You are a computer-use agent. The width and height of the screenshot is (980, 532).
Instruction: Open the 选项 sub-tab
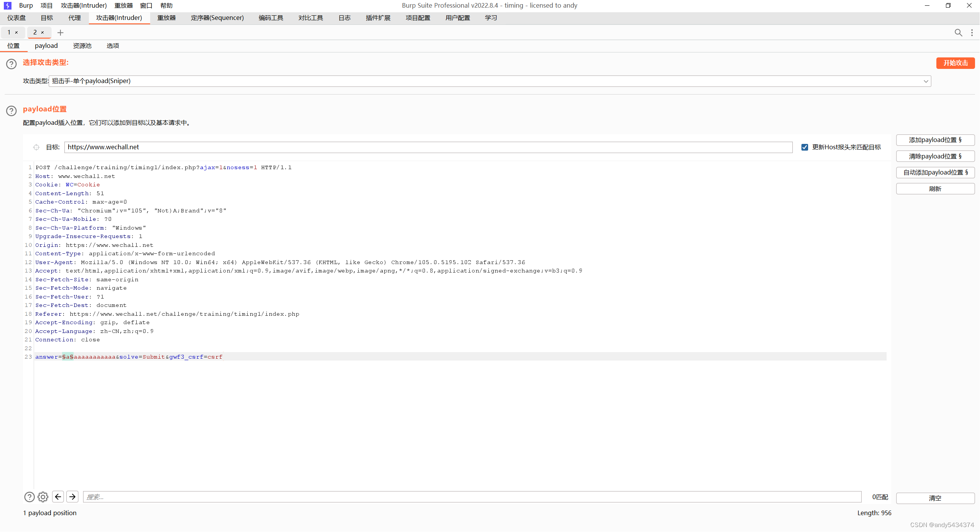113,46
